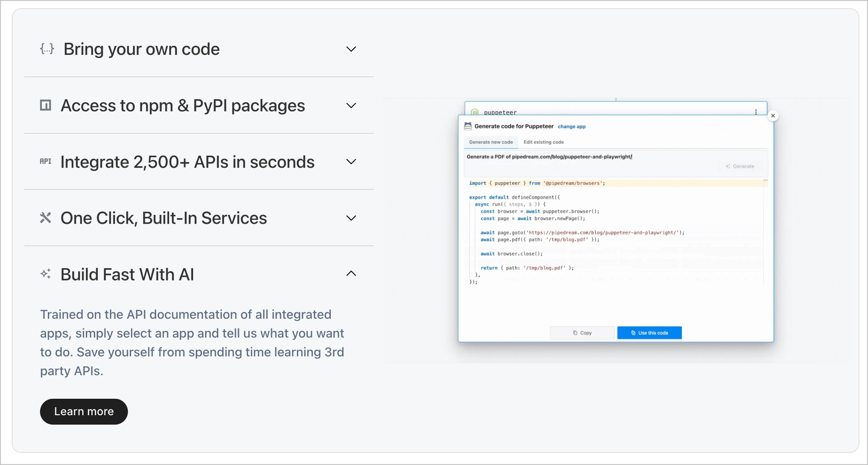Click the Use this code button
868x465 pixels.
click(649, 333)
